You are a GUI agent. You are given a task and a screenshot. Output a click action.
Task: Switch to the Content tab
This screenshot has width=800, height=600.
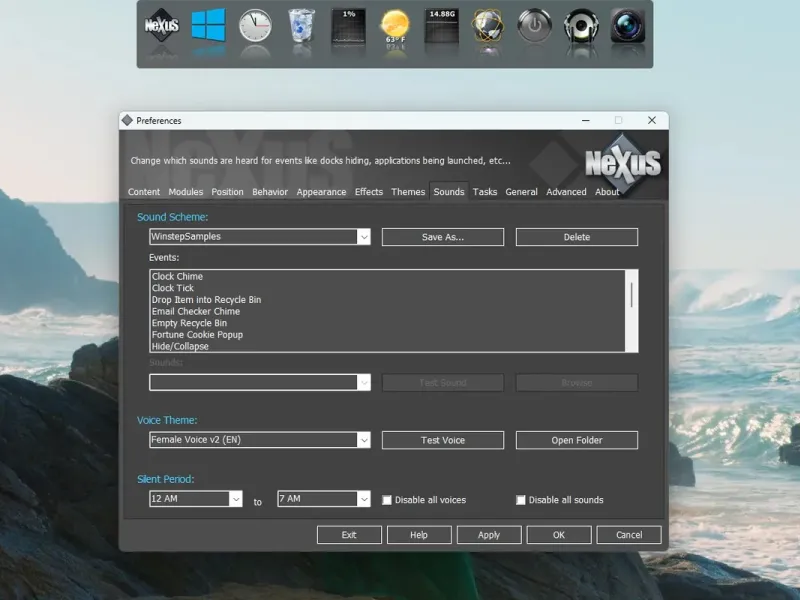click(144, 192)
